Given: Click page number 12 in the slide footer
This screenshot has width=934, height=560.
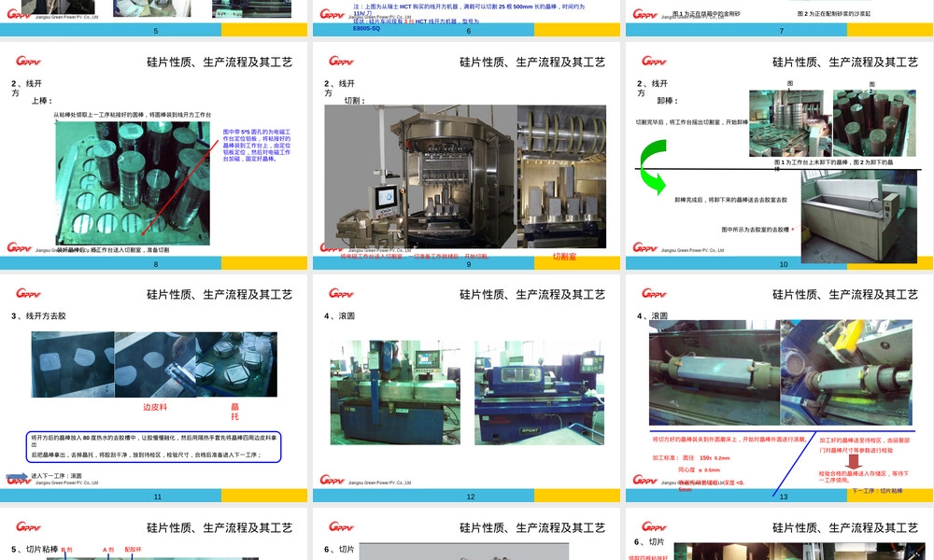Looking at the screenshot, I should (x=471, y=497).
